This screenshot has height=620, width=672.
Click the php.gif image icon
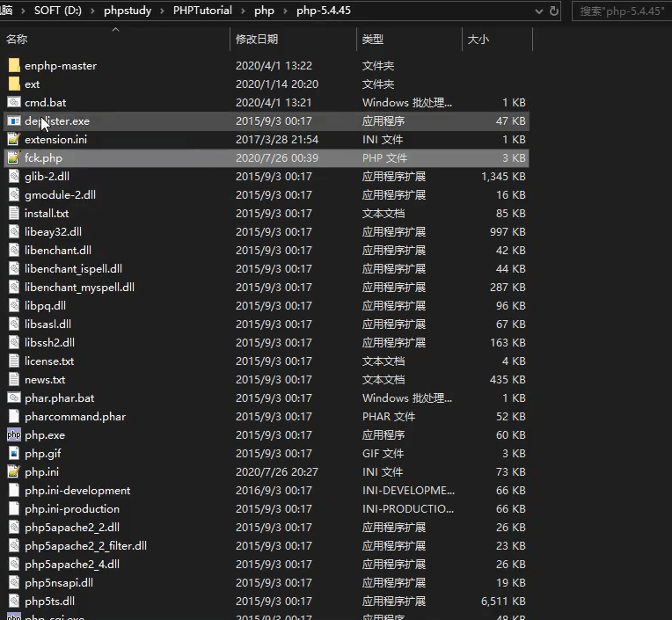pyautogui.click(x=14, y=453)
